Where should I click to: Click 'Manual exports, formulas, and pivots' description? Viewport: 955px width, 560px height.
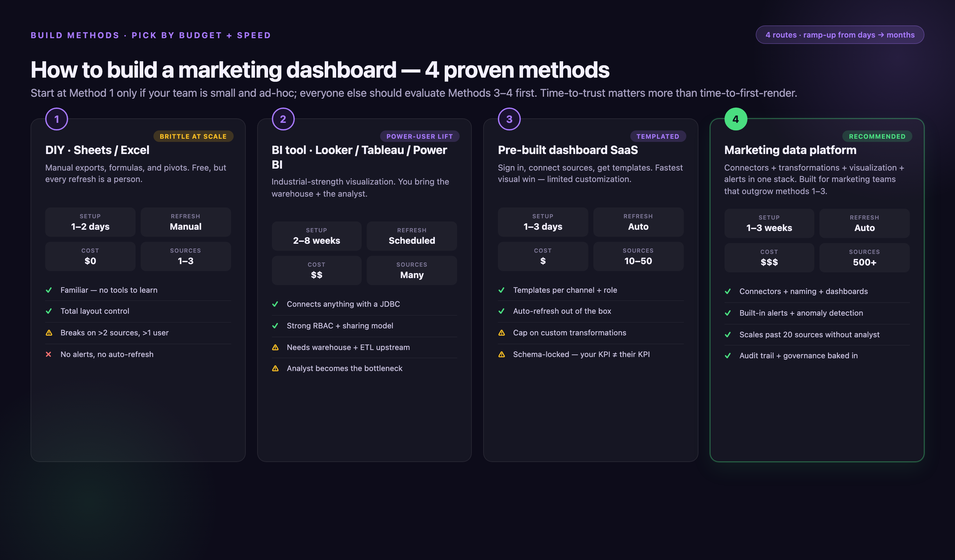[136, 173]
